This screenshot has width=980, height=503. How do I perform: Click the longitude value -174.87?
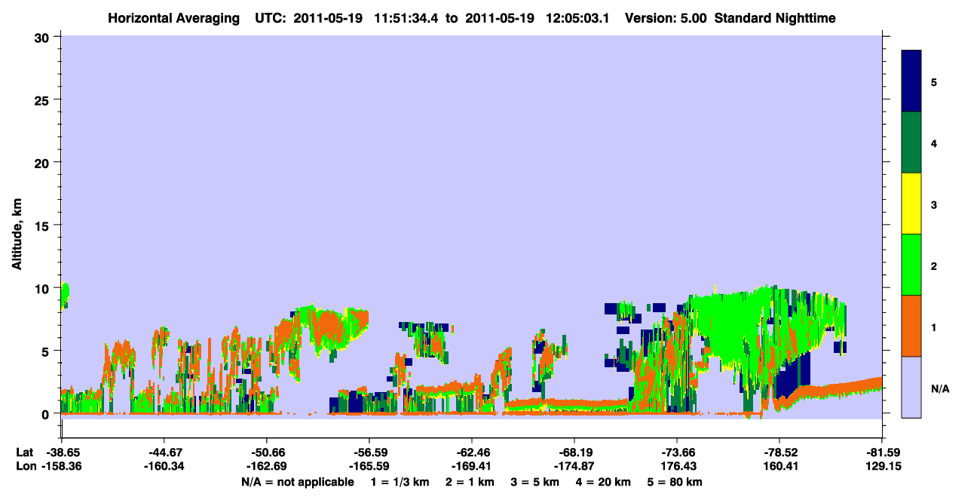click(x=574, y=466)
